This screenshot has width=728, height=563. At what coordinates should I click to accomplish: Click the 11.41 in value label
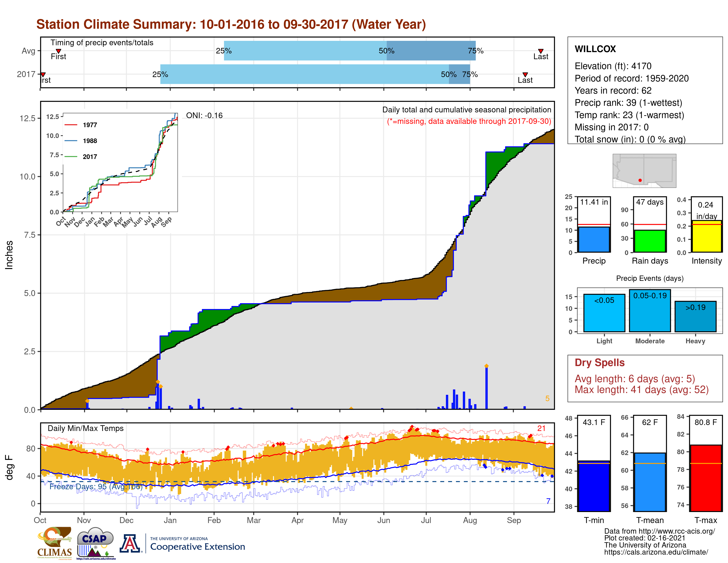pyautogui.click(x=594, y=202)
